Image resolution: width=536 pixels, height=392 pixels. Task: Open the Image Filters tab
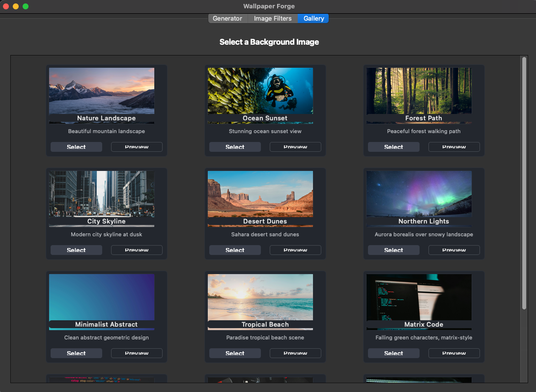click(273, 19)
